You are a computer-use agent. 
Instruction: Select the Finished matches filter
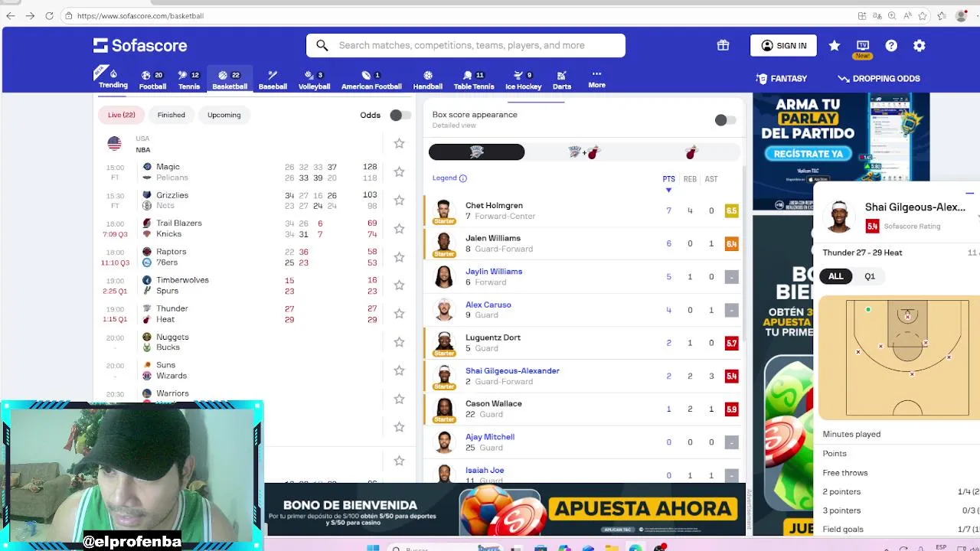171,115
